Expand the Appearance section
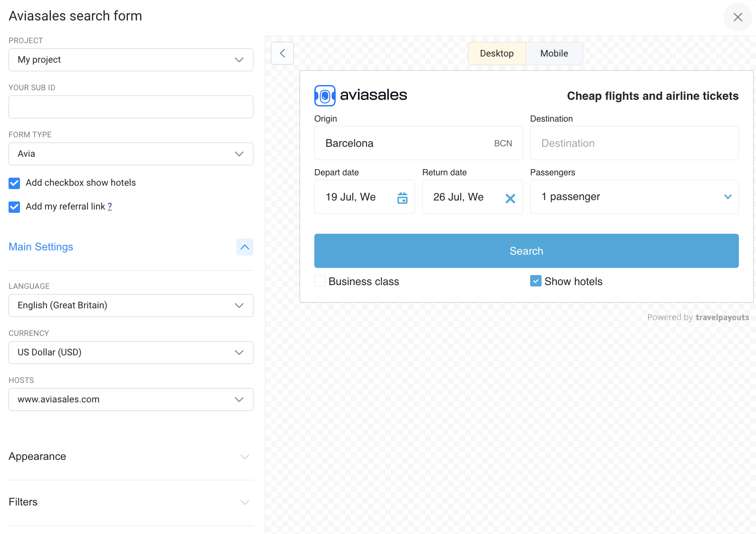 [x=131, y=457]
